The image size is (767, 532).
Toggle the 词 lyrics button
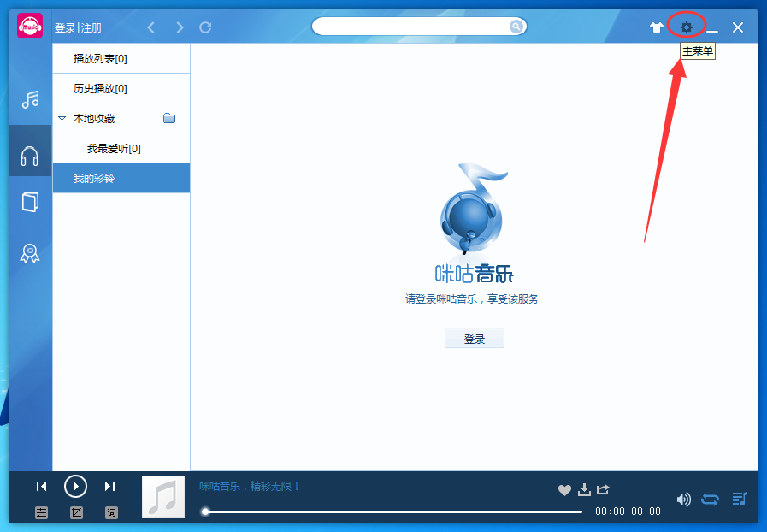(x=111, y=512)
